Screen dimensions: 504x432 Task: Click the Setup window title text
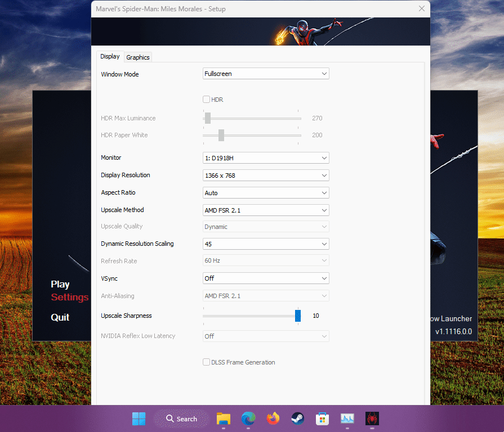click(x=160, y=9)
